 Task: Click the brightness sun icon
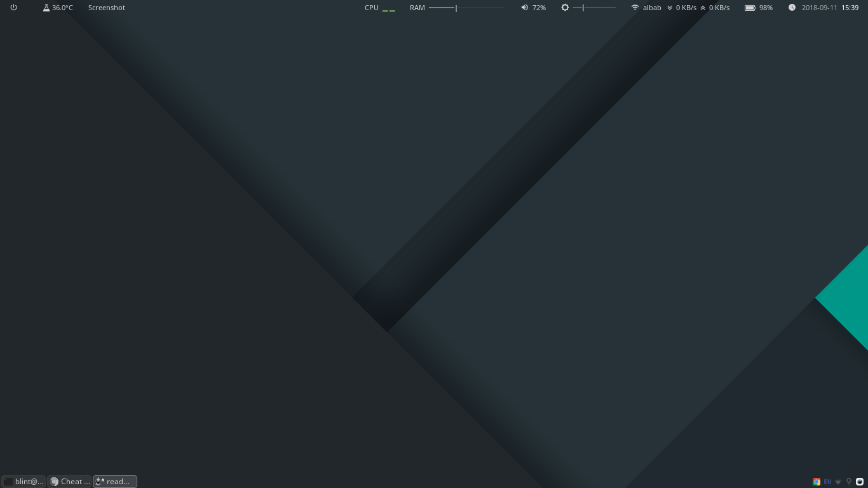pos(565,8)
